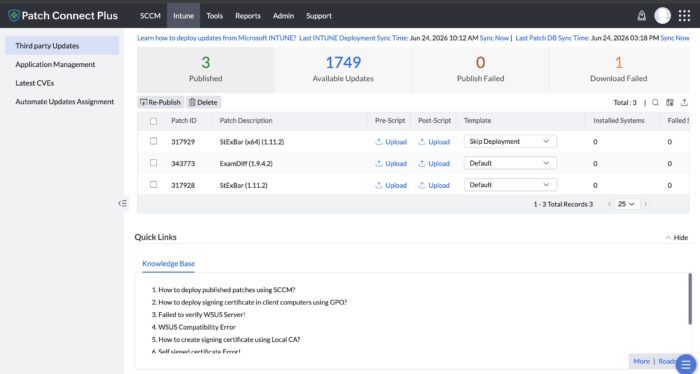This screenshot has height=374, width=700.
Task: Open the Intune deployment help link
Action: tap(217, 38)
